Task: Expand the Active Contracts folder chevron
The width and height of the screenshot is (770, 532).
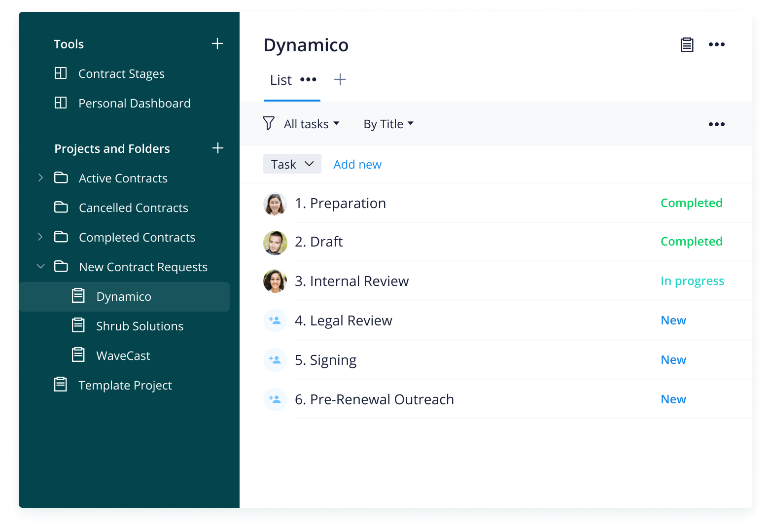Action: [x=40, y=177]
